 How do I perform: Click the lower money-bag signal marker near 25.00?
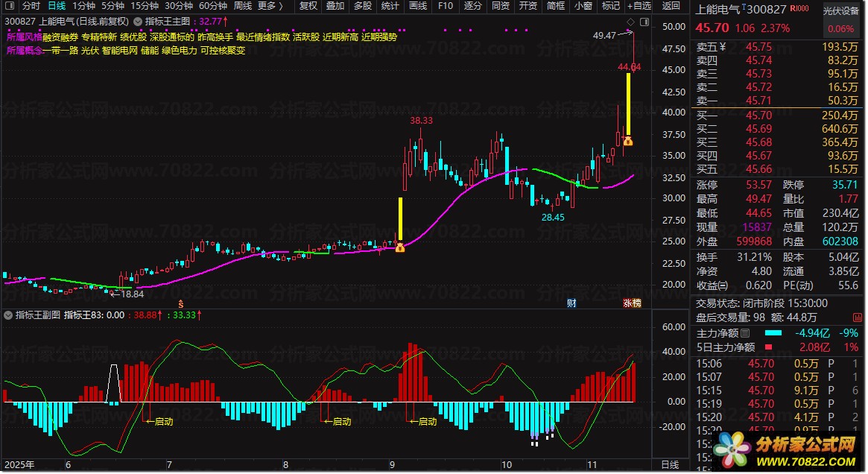pos(399,247)
